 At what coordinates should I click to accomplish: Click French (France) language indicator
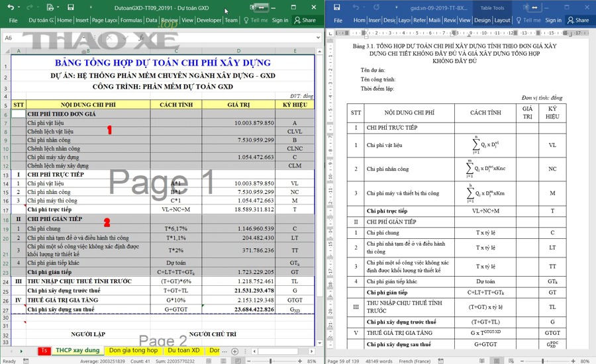coord(415,361)
